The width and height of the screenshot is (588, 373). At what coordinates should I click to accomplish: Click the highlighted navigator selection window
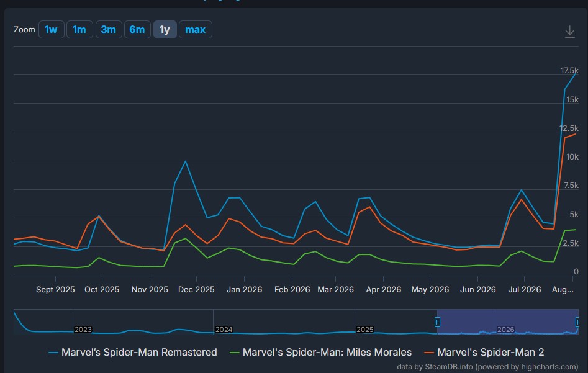(x=507, y=321)
